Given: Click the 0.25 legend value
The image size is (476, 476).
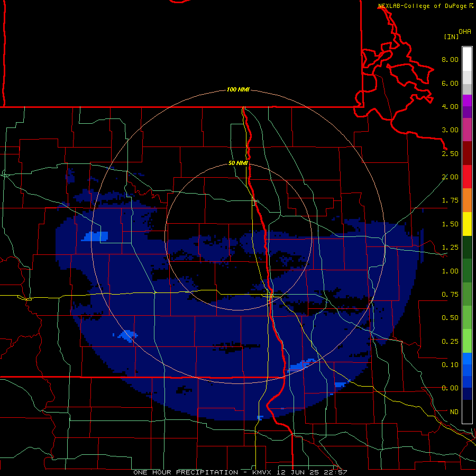Looking at the screenshot, I should (450, 342).
